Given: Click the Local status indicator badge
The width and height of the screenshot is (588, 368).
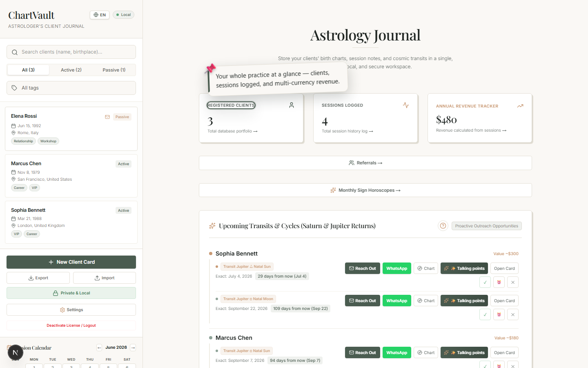Looking at the screenshot, I should 123,15.
